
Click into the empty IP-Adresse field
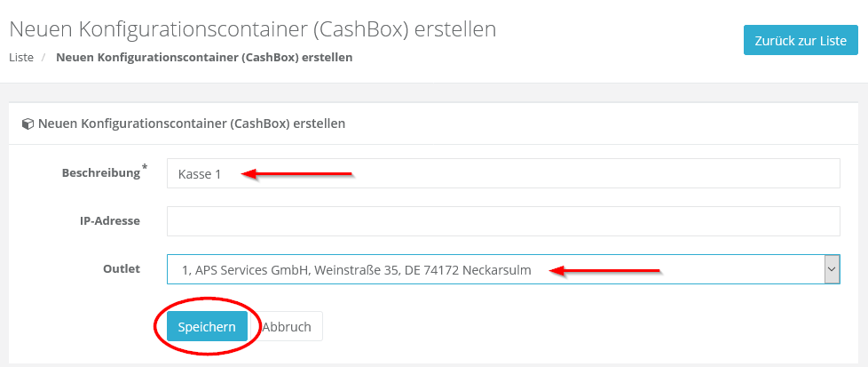502,221
